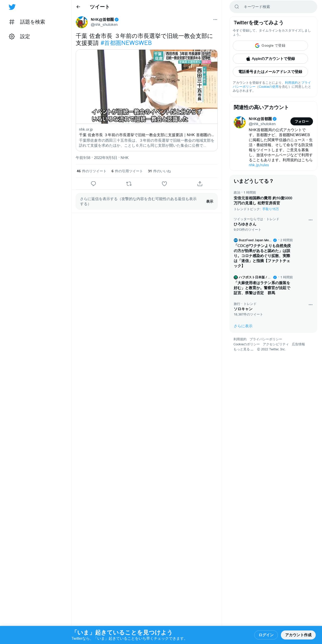Click the Twitter bird logo

12,7
